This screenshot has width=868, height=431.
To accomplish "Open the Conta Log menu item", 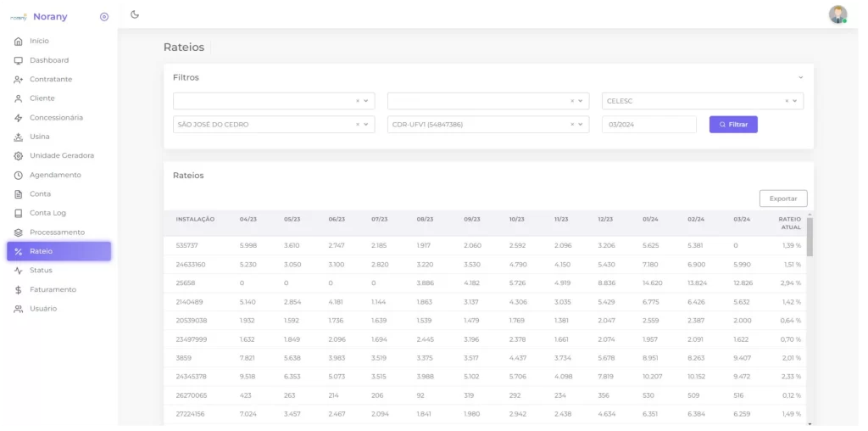I will click(47, 213).
